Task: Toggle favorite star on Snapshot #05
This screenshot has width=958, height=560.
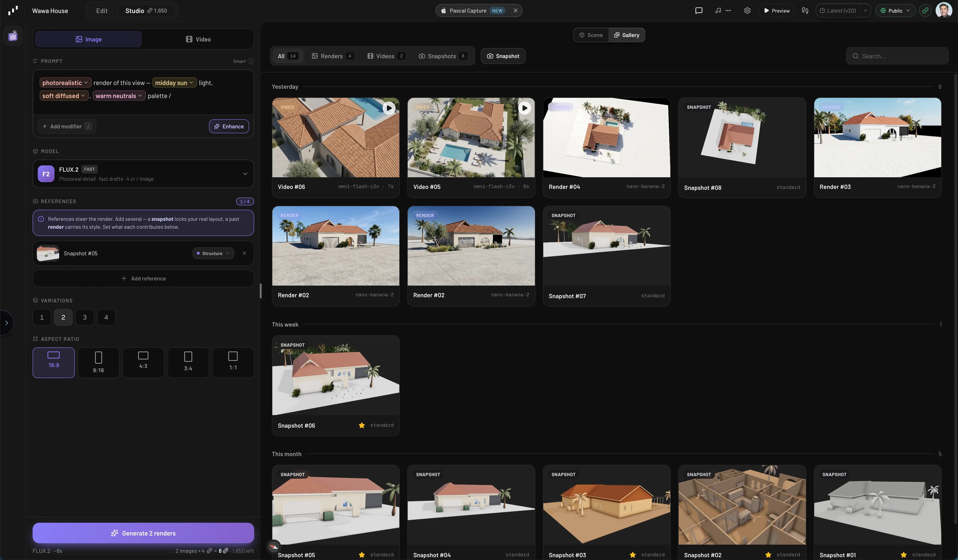Action: pyautogui.click(x=362, y=555)
